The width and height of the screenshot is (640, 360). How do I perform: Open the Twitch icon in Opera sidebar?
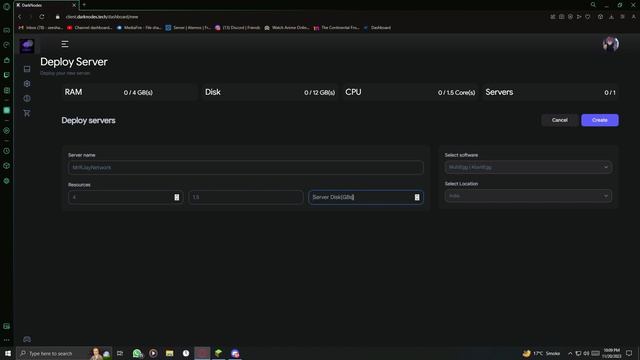(7, 75)
